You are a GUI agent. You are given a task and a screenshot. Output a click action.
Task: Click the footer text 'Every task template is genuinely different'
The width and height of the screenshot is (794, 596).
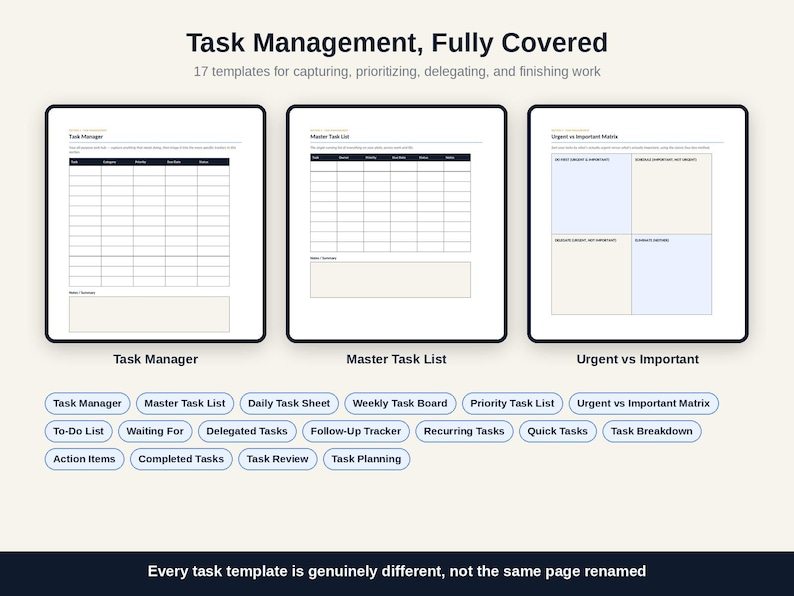[x=397, y=571]
